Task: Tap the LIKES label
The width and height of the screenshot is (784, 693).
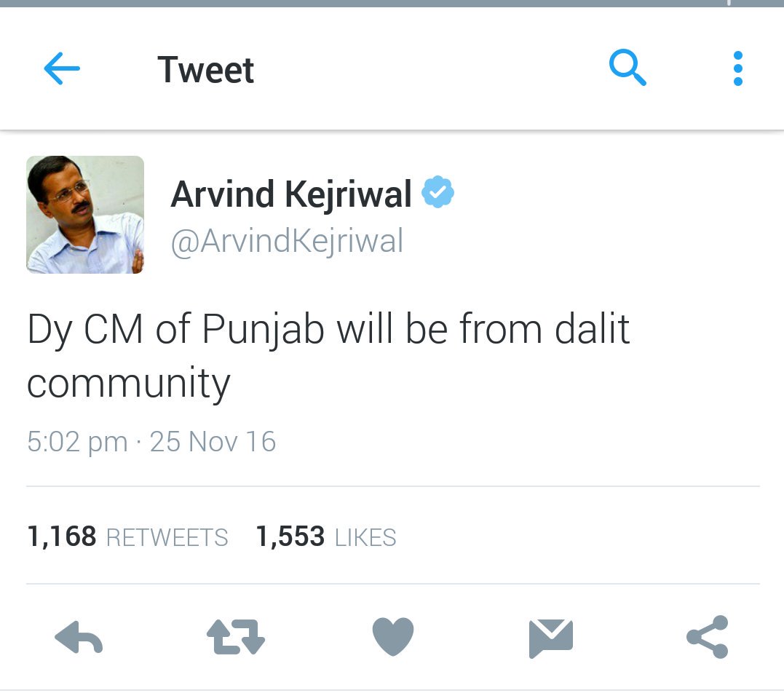Action: pos(365,538)
